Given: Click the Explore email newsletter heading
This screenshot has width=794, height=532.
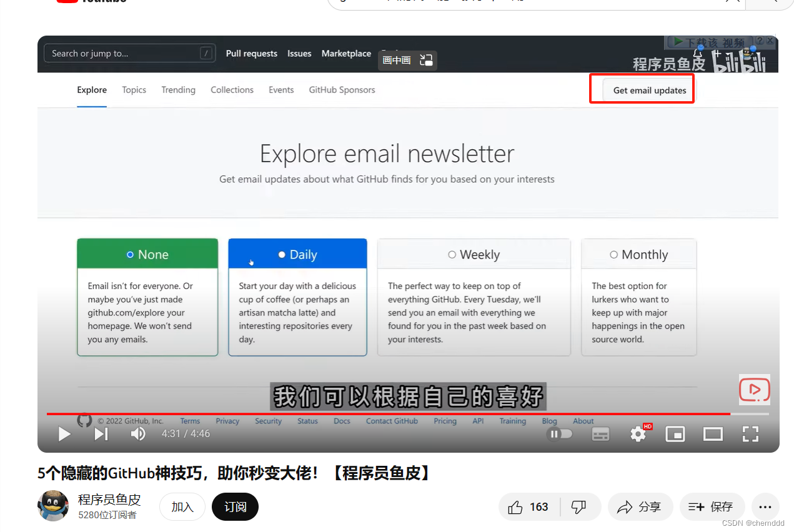Looking at the screenshot, I should click(x=387, y=154).
